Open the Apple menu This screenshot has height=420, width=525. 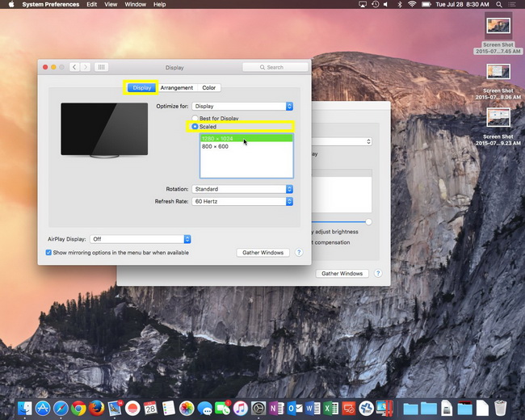coord(11,4)
